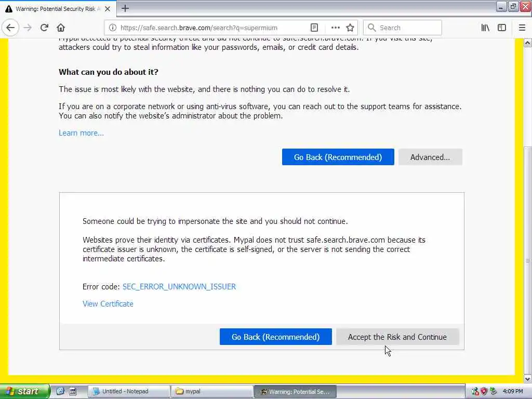Go back using the back arrow button
532x399 pixels.
[10, 28]
